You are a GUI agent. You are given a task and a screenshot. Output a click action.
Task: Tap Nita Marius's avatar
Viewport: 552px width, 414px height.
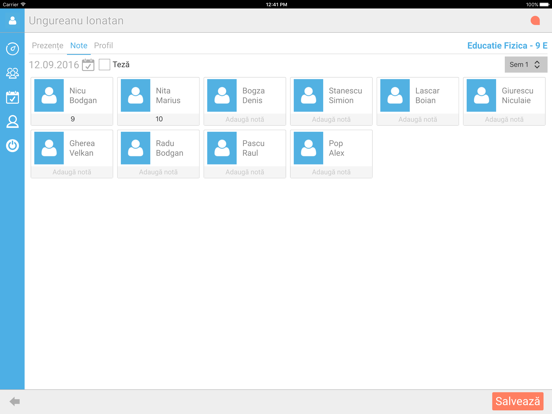coord(136,95)
